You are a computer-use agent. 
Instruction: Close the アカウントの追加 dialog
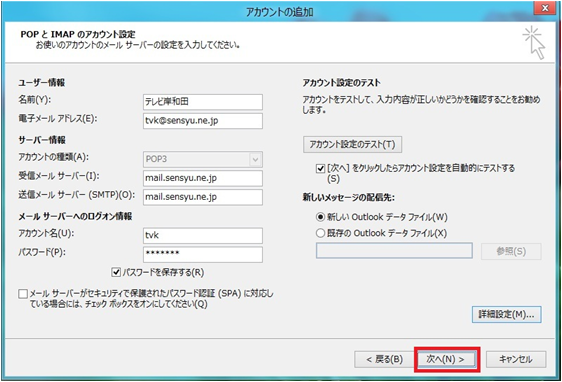click(545, 8)
